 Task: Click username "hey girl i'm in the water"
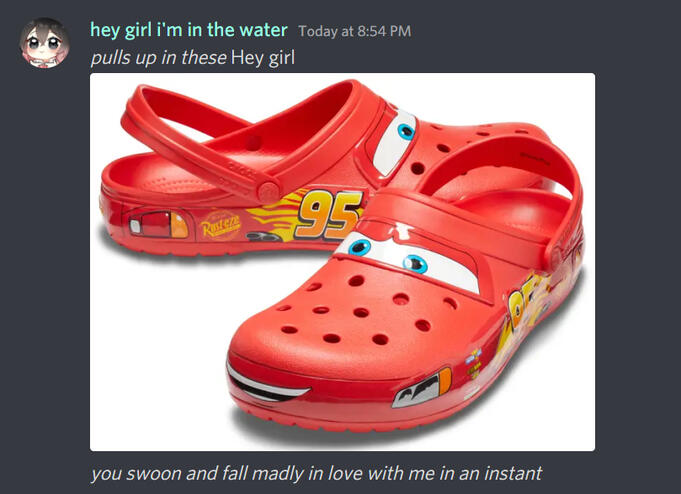pos(188,30)
